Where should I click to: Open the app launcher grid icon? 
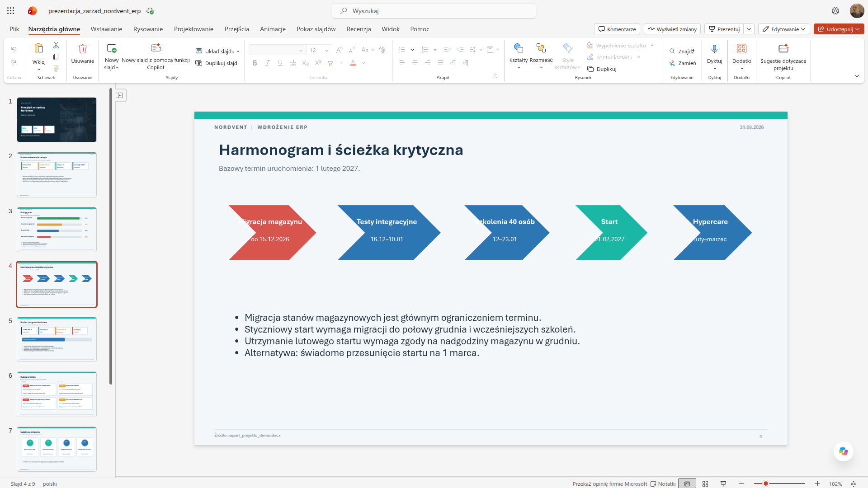click(11, 11)
